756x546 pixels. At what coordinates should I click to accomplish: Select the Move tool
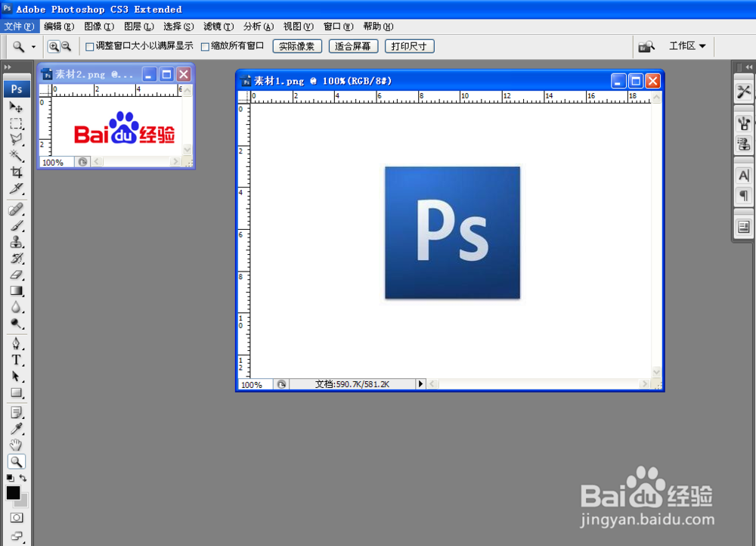(17, 107)
